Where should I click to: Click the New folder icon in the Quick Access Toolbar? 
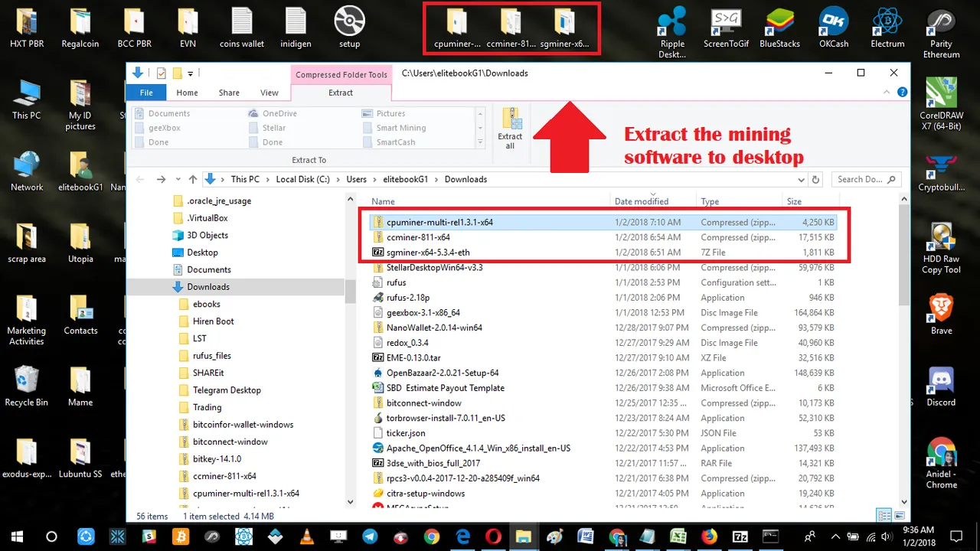click(177, 73)
